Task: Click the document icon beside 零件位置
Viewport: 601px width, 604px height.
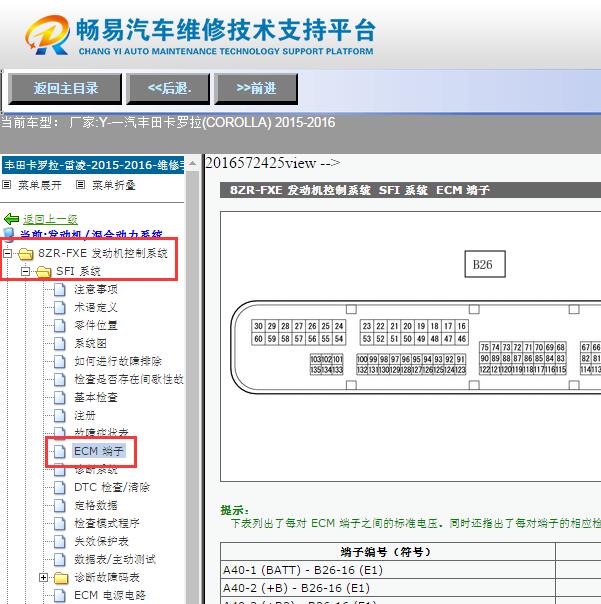Action: click(59, 325)
